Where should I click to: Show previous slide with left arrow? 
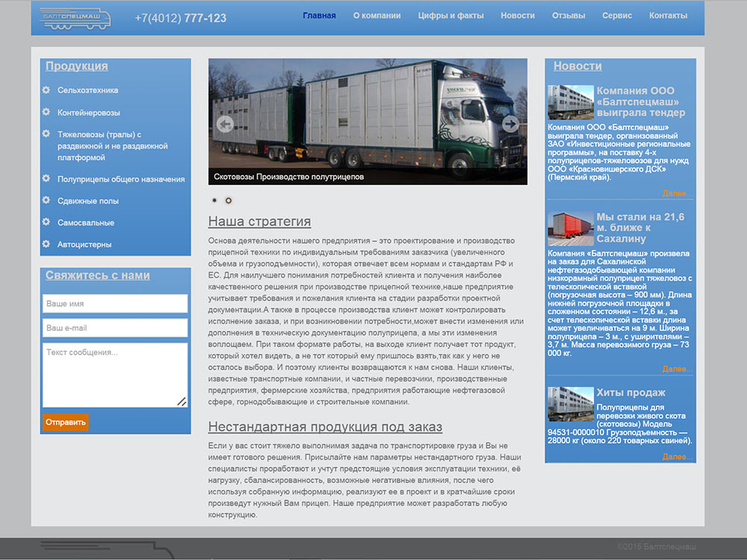[225, 124]
